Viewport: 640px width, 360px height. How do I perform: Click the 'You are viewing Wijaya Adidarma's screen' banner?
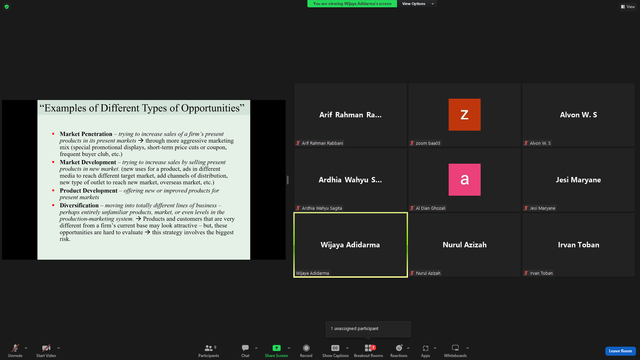click(x=352, y=4)
